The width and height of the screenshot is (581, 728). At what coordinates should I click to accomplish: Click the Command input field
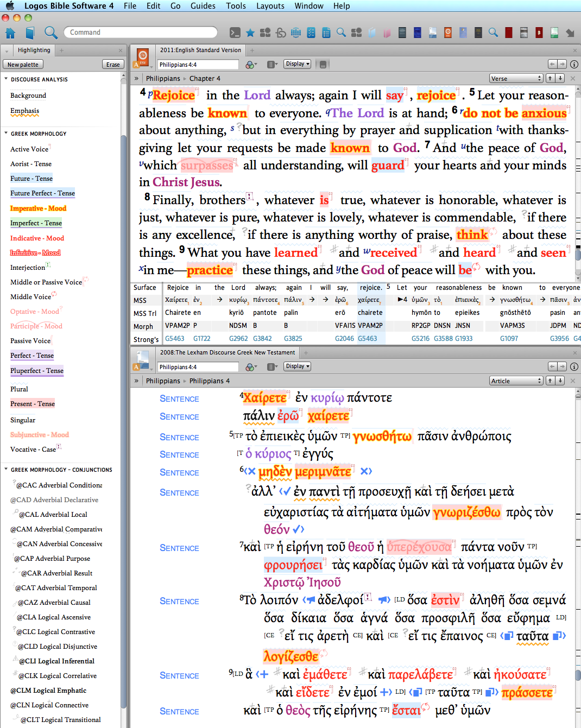coord(140,33)
